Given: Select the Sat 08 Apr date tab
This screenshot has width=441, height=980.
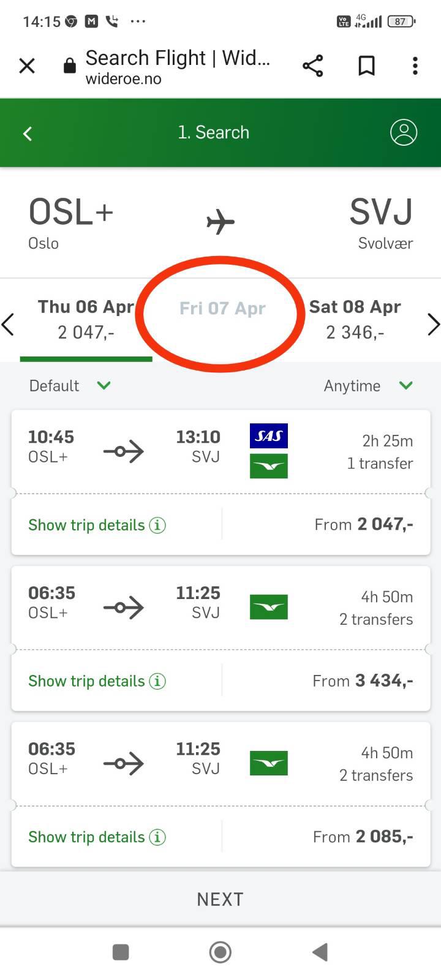Looking at the screenshot, I should coord(355,320).
